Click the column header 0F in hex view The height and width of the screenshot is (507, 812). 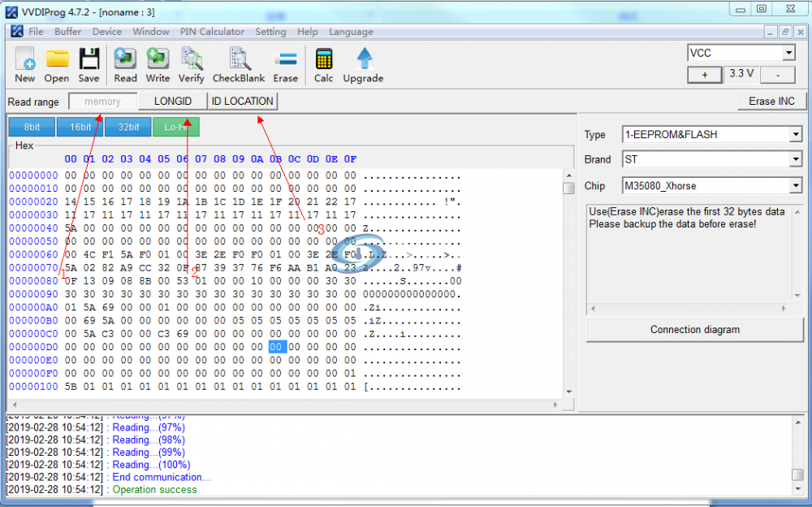click(351, 158)
